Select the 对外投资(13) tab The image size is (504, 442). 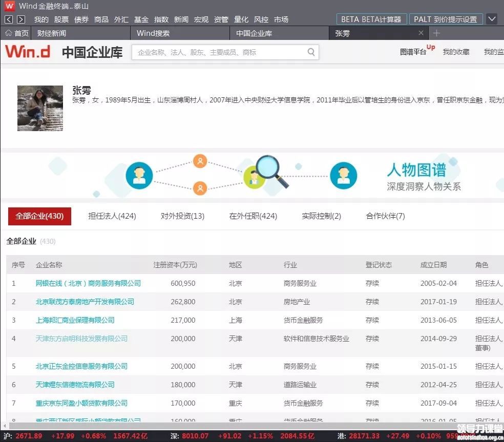[x=182, y=216]
